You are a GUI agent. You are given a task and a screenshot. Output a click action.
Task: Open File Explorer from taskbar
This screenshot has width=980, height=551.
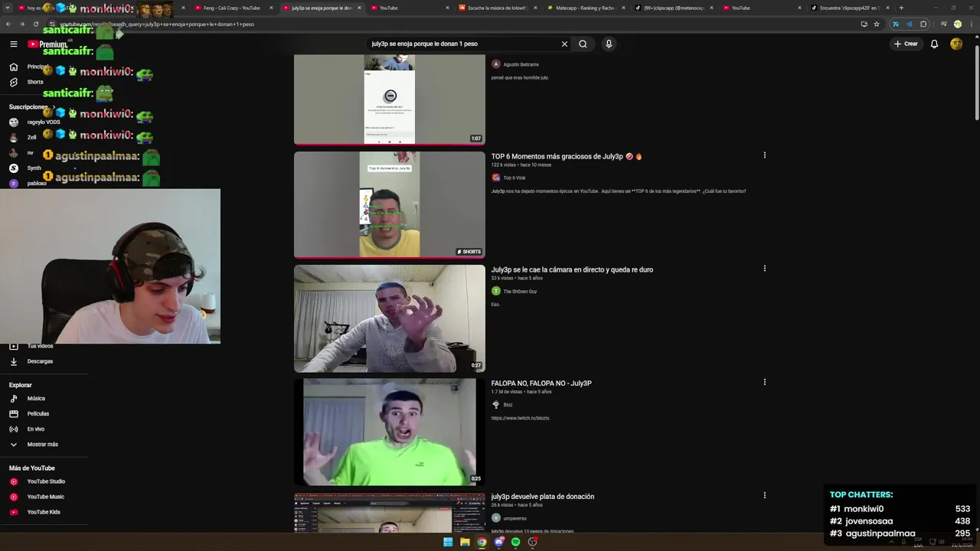[465, 542]
